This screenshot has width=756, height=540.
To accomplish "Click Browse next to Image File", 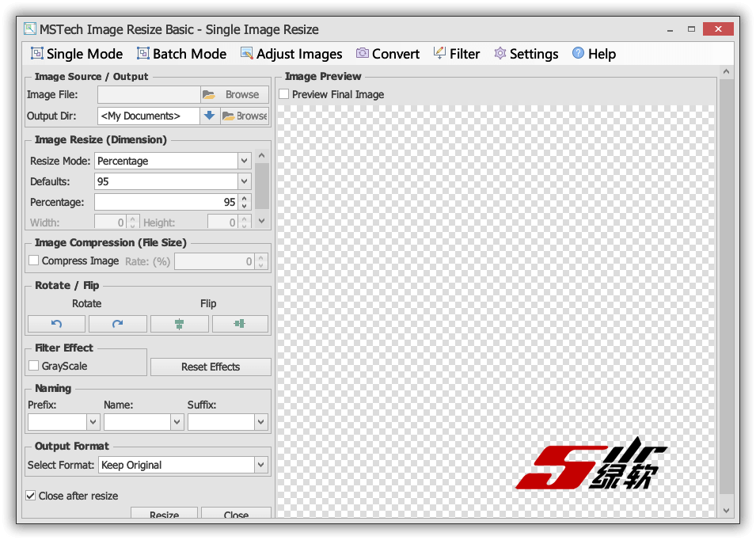I will (234, 95).
